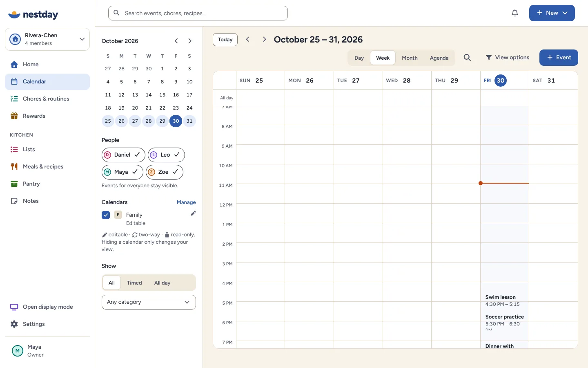Click the notifications bell icon
Image resolution: width=588 pixels, height=368 pixels.
[x=515, y=13]
